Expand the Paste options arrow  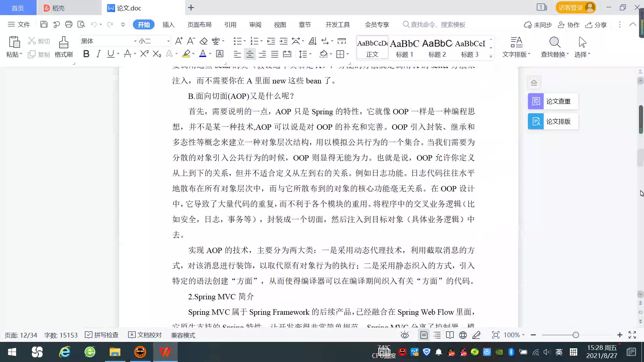[21, 54]
